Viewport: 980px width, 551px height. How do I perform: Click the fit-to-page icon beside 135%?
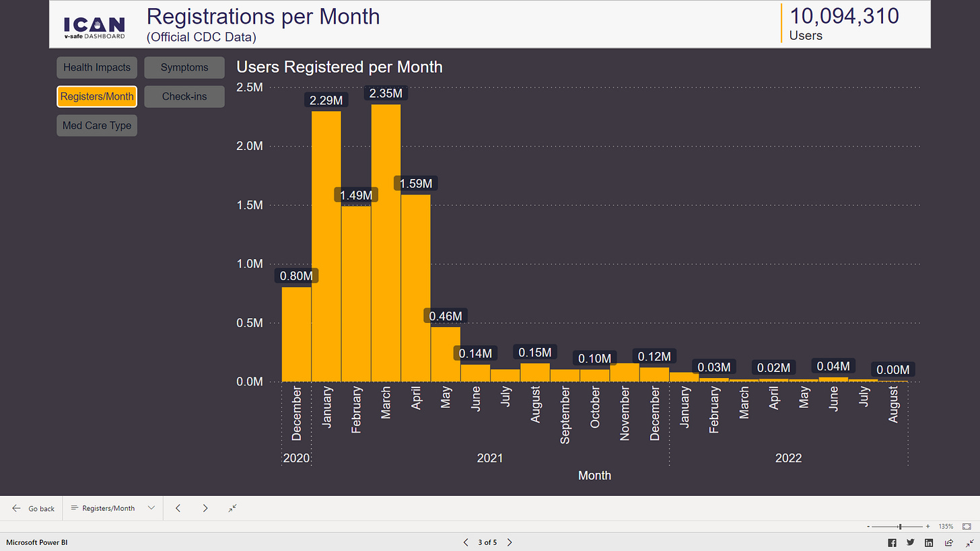coord(967,526)
